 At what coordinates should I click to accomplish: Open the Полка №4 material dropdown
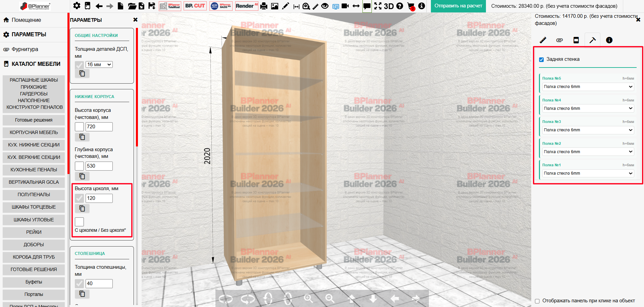click(x=588, y=108)
